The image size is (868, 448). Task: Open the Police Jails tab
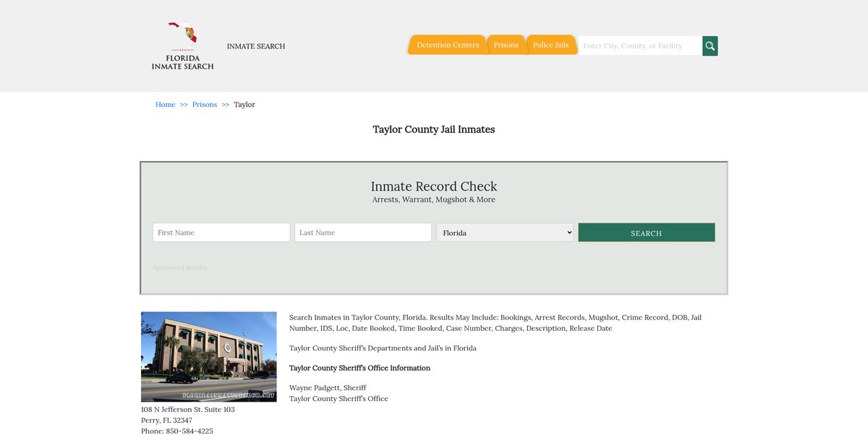pyautogui.click(x=551, y=45)
